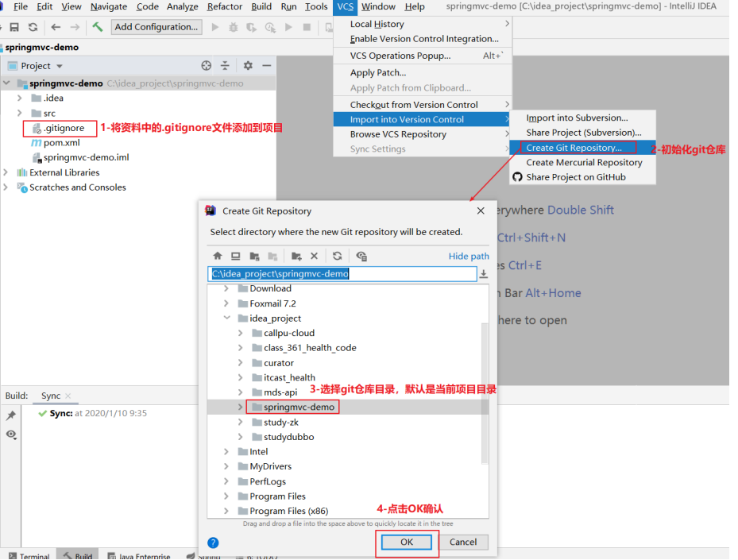Expand the src folder
The height and width of the screenshot is (560, 738).
[x=19, y=114]
